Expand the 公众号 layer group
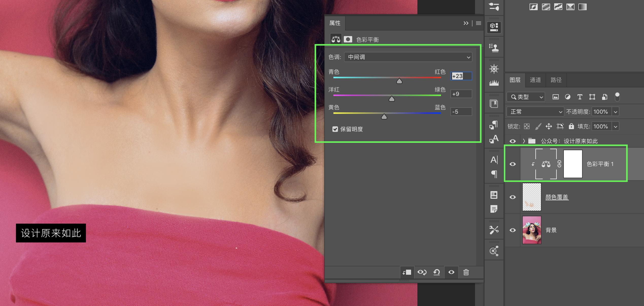644x306 pixels. [524, 141]
